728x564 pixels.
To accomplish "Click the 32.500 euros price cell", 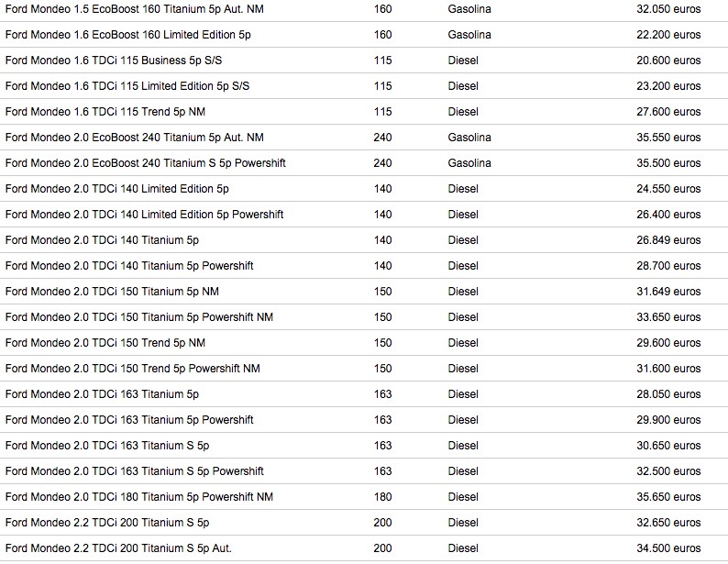I will [668, 471].
